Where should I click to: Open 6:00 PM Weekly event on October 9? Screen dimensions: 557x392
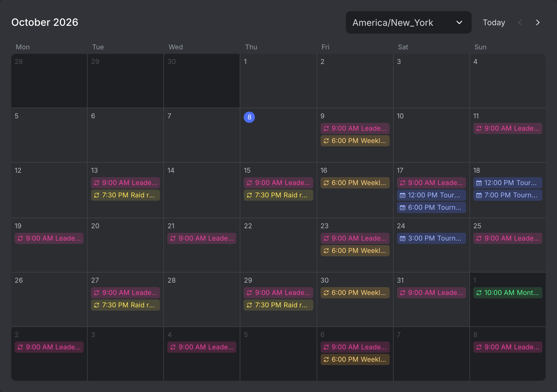pyautogui.click(x=355, y=141)
